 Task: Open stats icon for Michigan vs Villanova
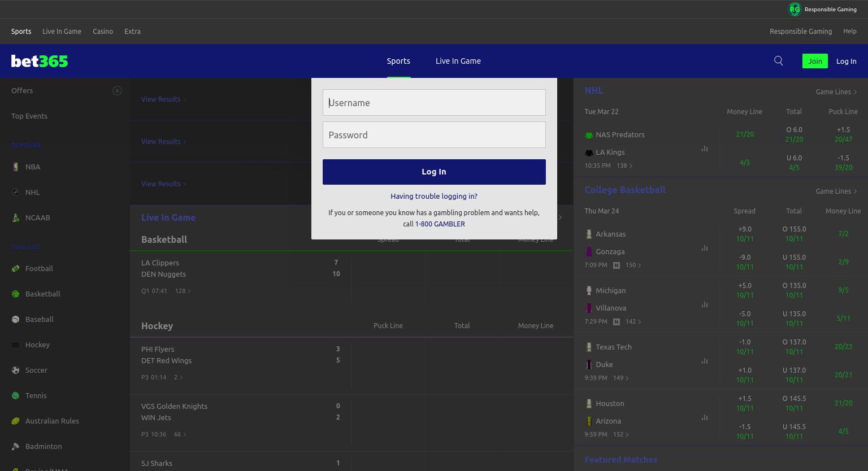(705, 304)
